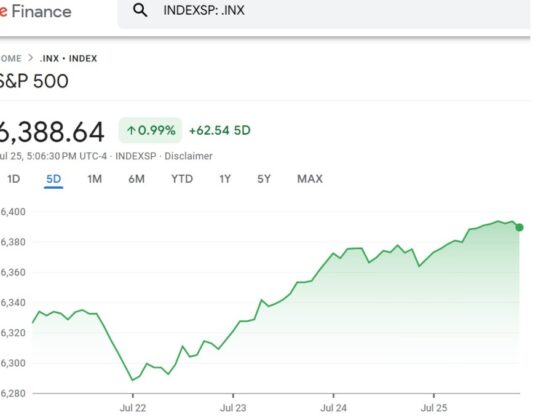Select the INDEXSP exchange label
The width and height of the screenshot is (560, 420).
(x=136, y=156)
